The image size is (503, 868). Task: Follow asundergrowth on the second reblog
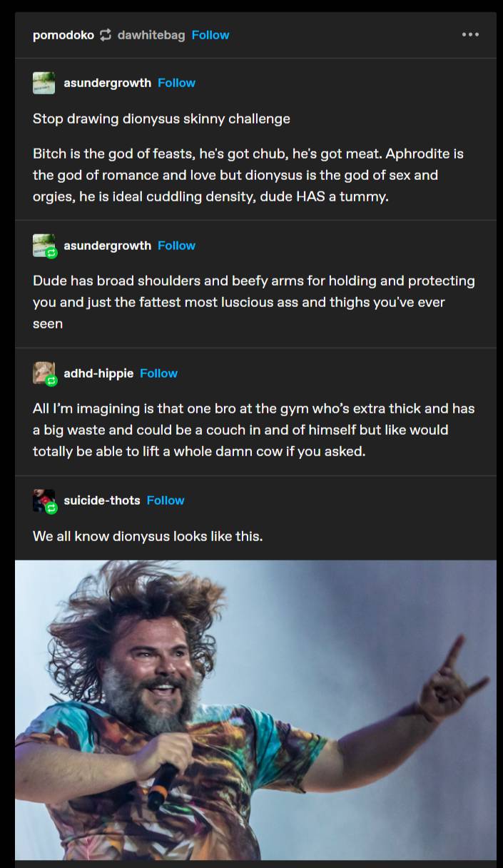pyautogui.click(x=176, y=246)
